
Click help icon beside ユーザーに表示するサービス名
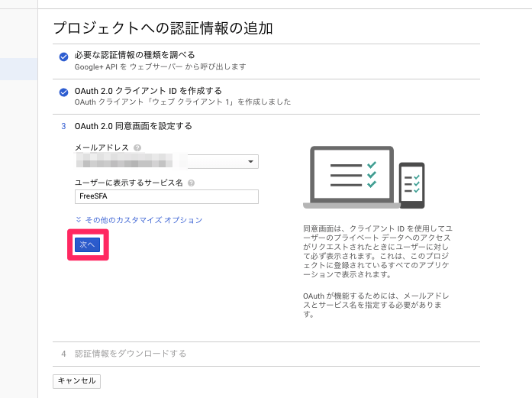[x=191, y=183]
